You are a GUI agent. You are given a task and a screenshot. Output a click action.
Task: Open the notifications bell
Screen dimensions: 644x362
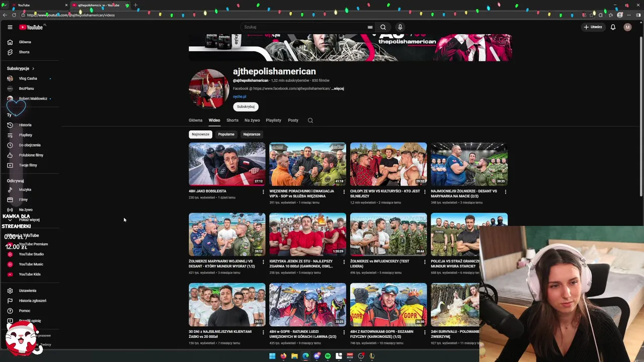[x=613, y=27]
